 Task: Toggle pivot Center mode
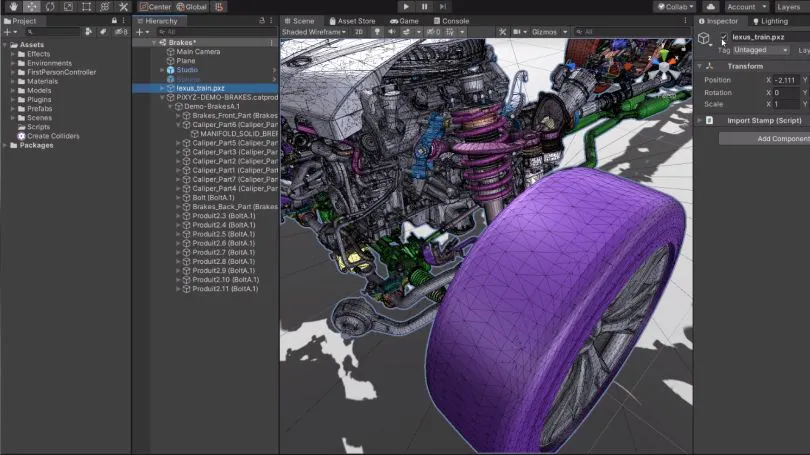click(155, 7)
